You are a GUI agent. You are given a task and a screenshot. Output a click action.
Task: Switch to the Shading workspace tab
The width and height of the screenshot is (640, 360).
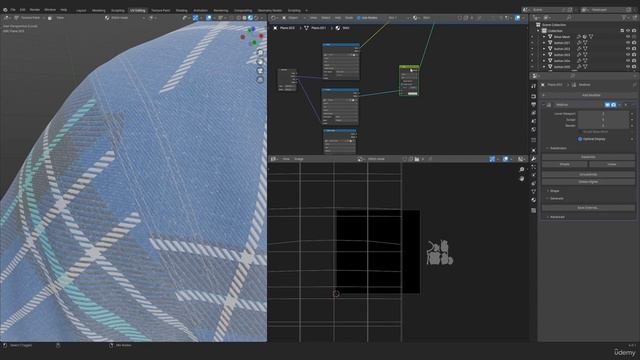coord(181,10)
